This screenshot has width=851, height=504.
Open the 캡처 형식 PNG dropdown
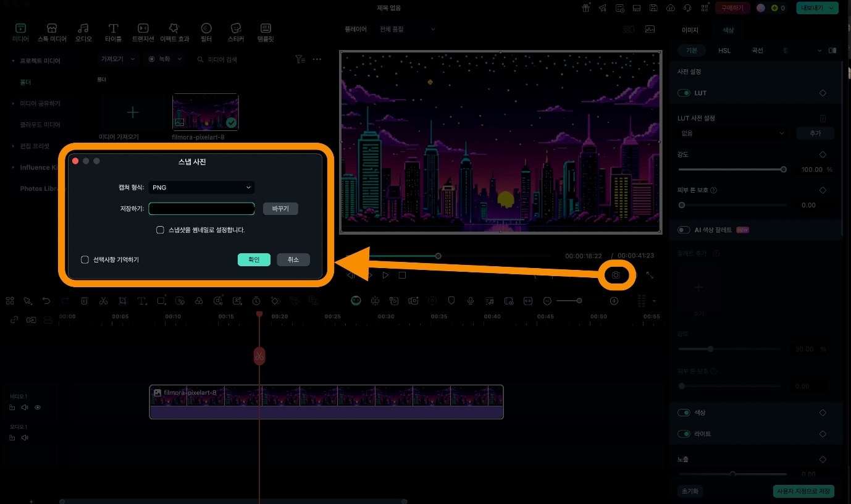point(201,187)
